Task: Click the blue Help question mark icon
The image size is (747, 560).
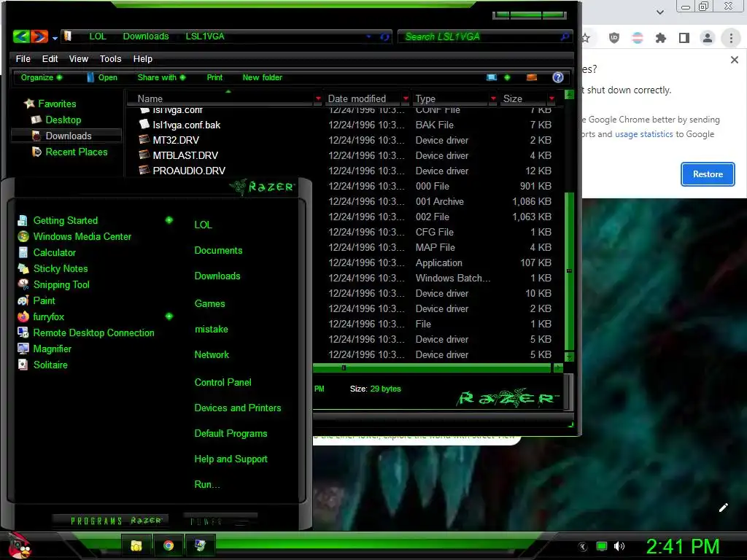Action: [558, 77]
